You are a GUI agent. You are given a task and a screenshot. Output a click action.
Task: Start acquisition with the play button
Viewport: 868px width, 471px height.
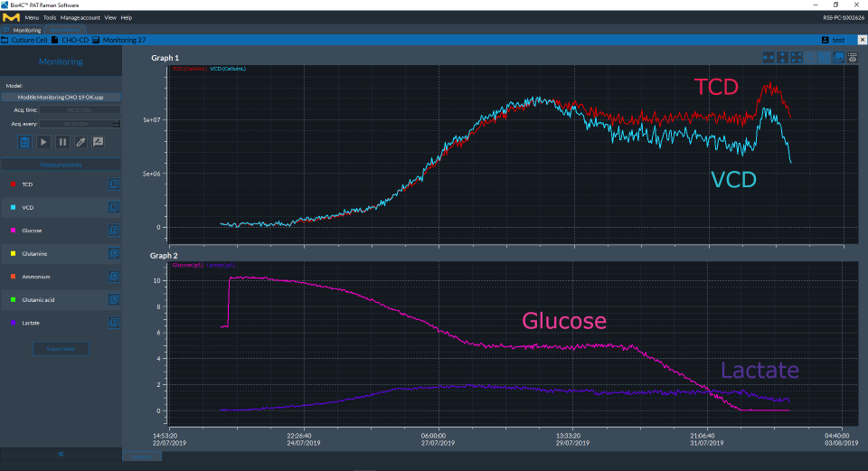tap(43, 142)
